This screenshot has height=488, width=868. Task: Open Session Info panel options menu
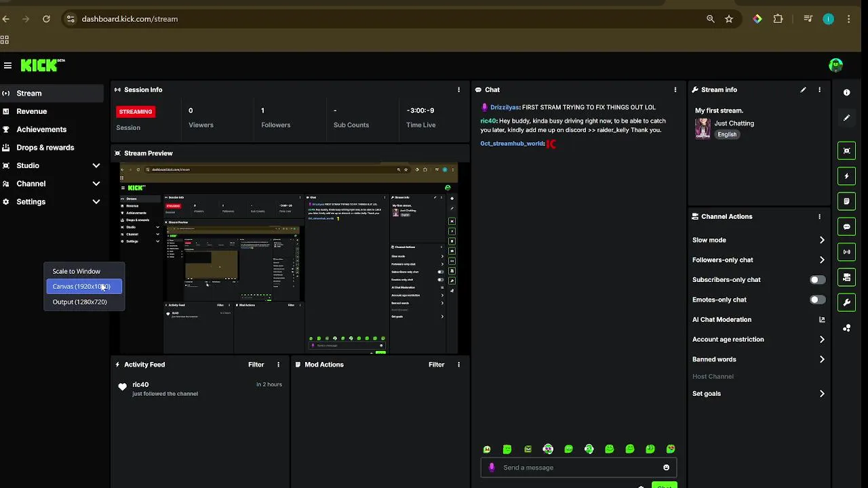pyautogui.click(x=458, y=89)
